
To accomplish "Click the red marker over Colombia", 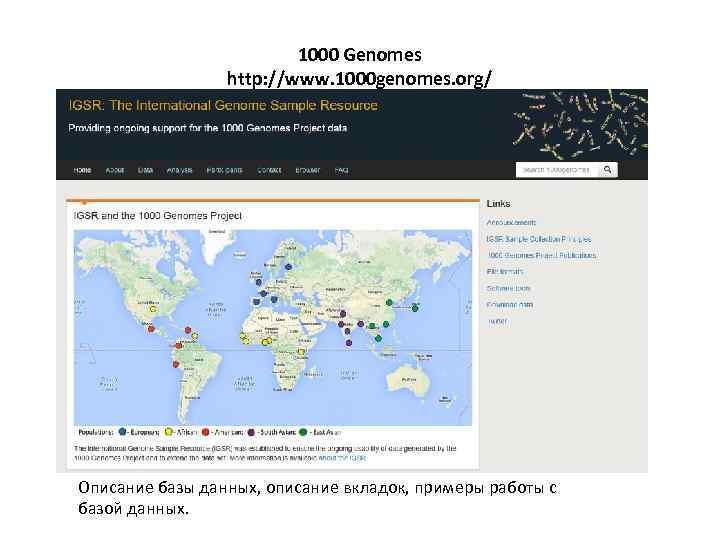I will pos(179,345).
